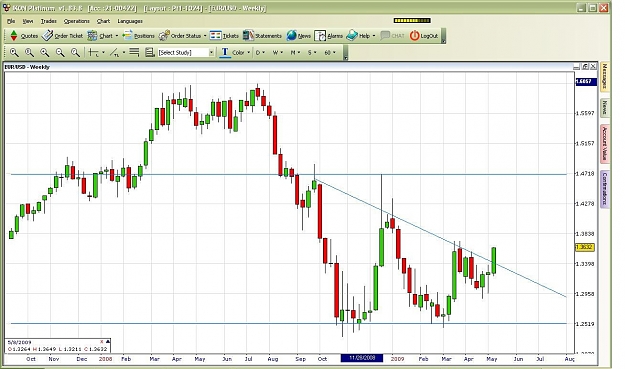The image size is (625, 369).
Task: Open the trendline tool dropdown arrow
Action: pyautogui.click(x=124, y=53)
